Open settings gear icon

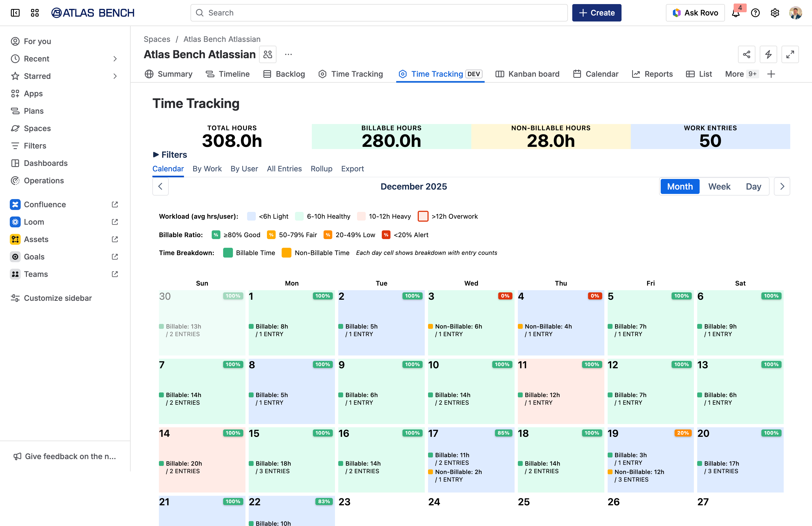point(775,13)
